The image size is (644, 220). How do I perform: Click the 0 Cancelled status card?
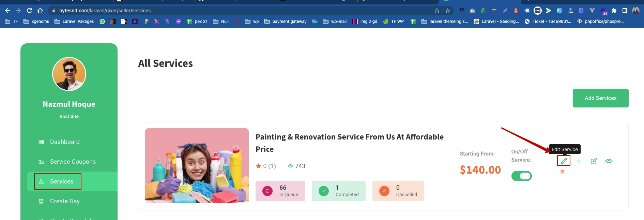398,191
